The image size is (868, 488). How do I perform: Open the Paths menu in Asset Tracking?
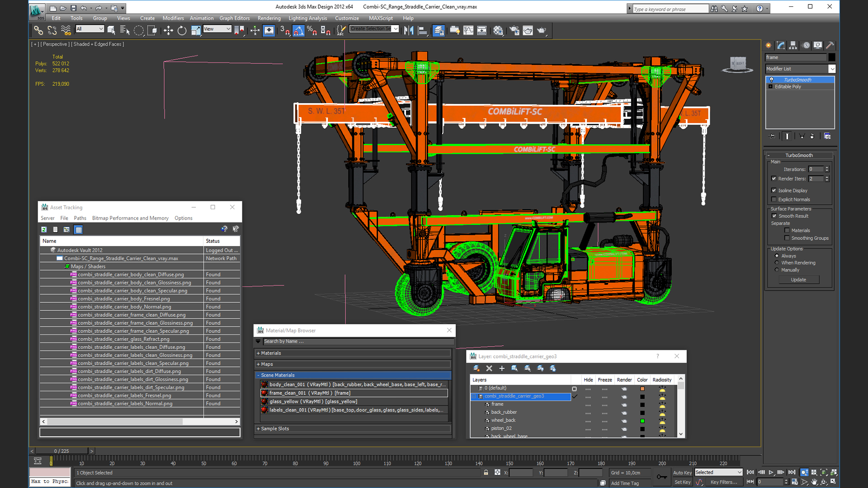pyautogui.click(x=80, y=218)
